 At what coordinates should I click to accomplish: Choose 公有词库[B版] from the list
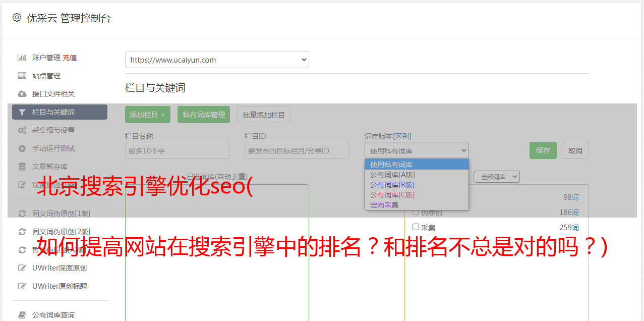click(417, 185)
